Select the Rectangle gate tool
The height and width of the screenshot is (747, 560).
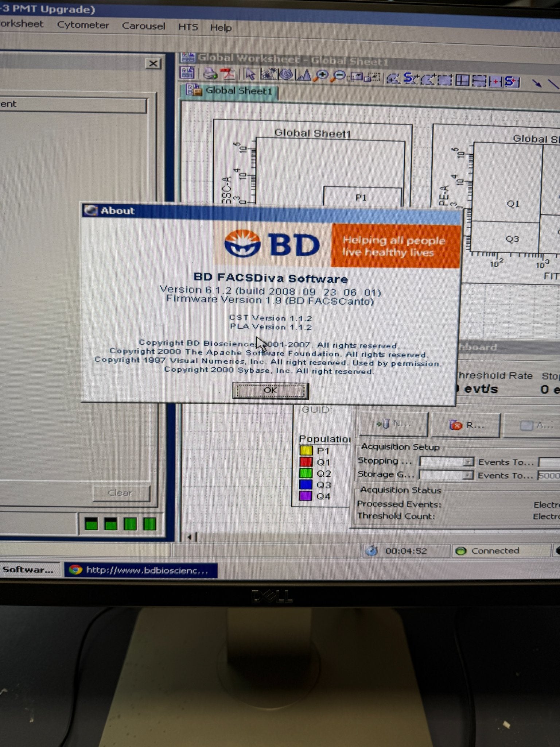click(445, 80)
